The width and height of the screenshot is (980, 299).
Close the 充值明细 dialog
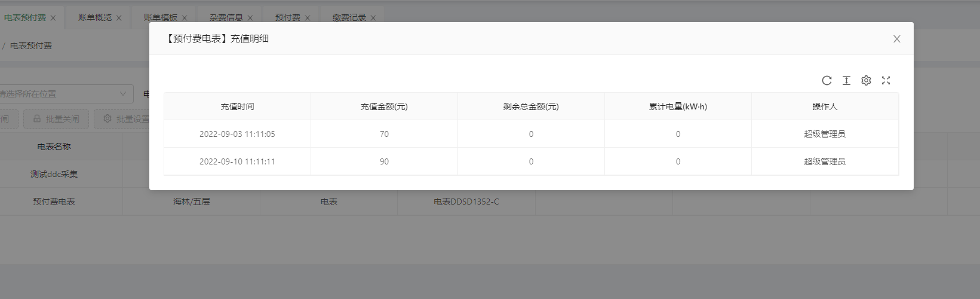(x=896, y=39)
